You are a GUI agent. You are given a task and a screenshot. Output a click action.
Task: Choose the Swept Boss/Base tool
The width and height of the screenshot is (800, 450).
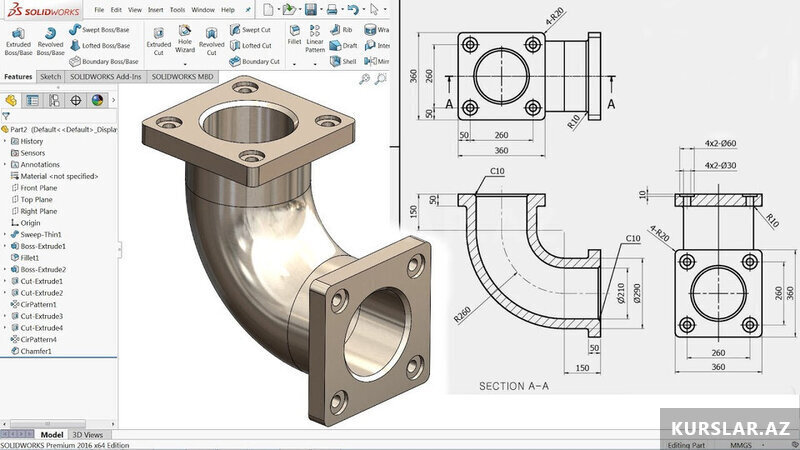tap(99, 30)
